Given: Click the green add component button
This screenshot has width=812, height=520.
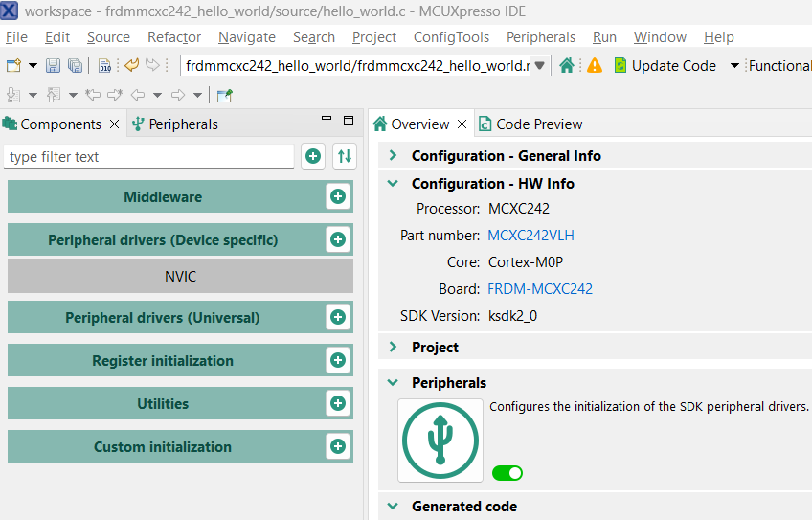Looking at the screenshot, I should click(313, 156).
